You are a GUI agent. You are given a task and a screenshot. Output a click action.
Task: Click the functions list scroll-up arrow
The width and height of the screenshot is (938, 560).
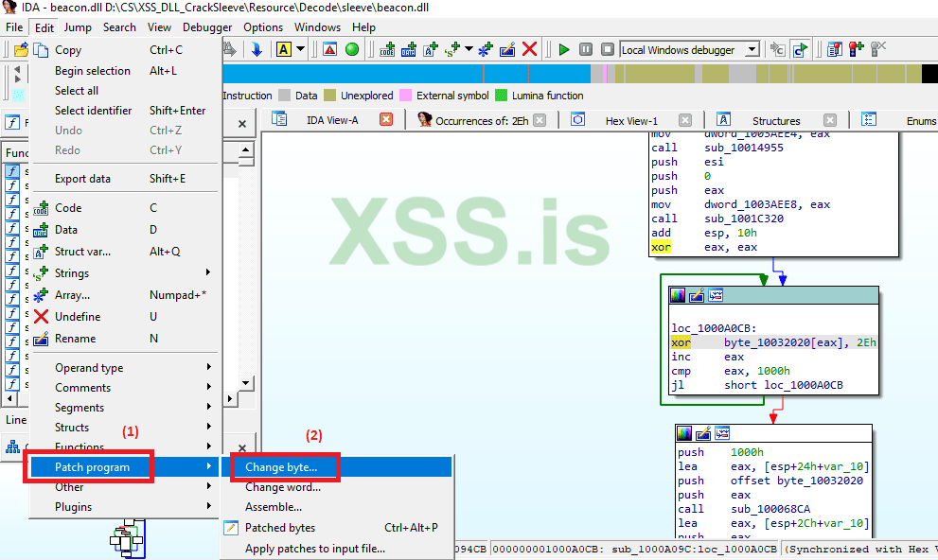[246, 149]
